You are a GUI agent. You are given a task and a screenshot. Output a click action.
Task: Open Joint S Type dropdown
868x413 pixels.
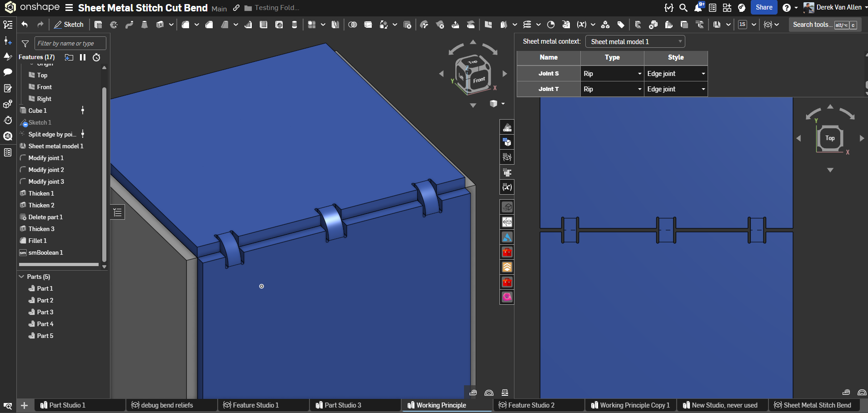(612, 74)
